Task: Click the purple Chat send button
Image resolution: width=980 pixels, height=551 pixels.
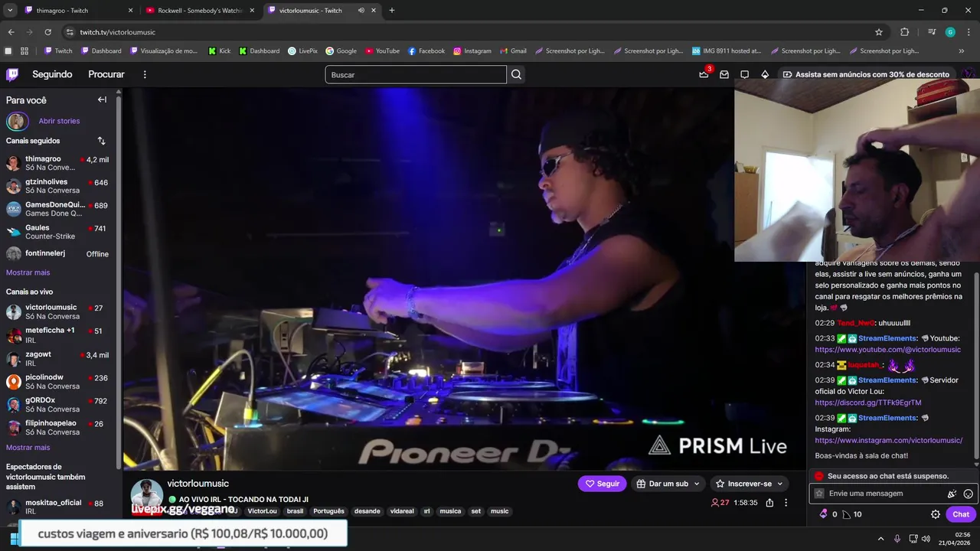Action: (961, 514)
